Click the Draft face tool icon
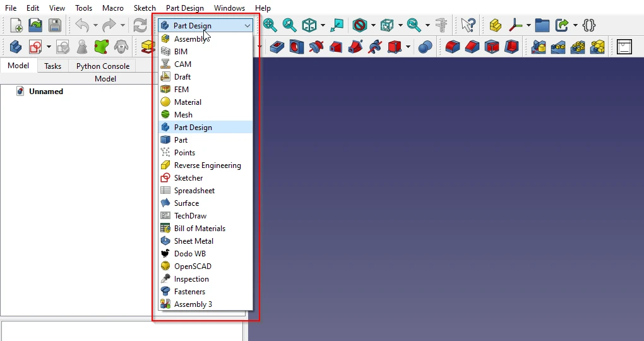The height and width of the screenshot is (341, 644). tap(492, 47)
